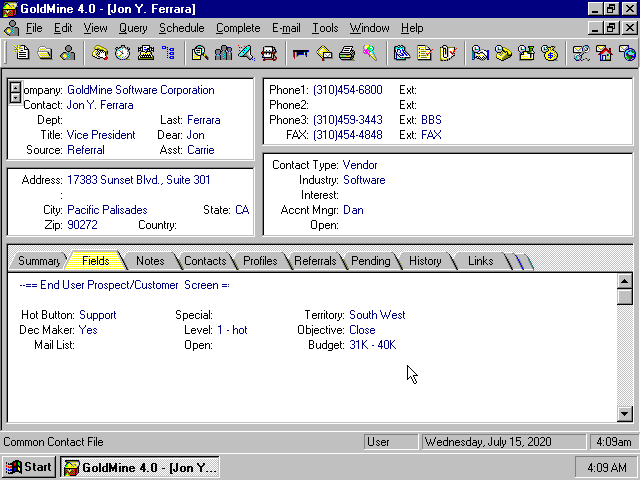
Task: Click the Title field Vice President
Action: 101,135
